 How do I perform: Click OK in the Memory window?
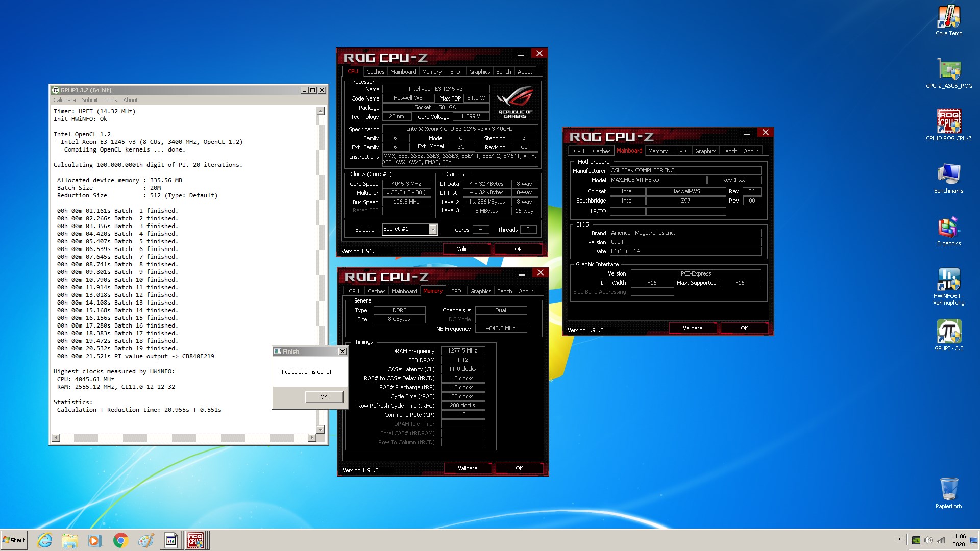pyautogui.click(x=519, y=468)
